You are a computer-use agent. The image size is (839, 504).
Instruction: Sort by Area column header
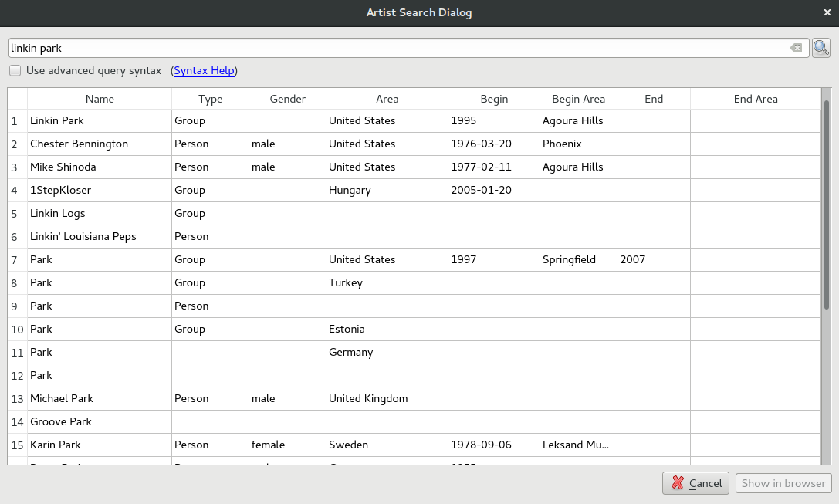coord(387,99)
